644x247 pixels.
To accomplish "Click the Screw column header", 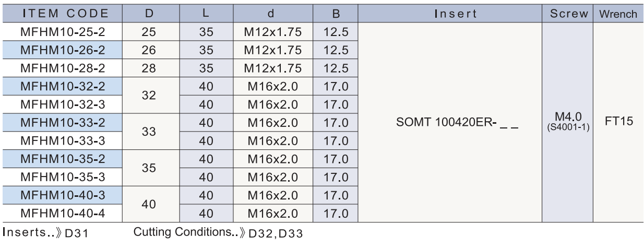I will [569, 14].
